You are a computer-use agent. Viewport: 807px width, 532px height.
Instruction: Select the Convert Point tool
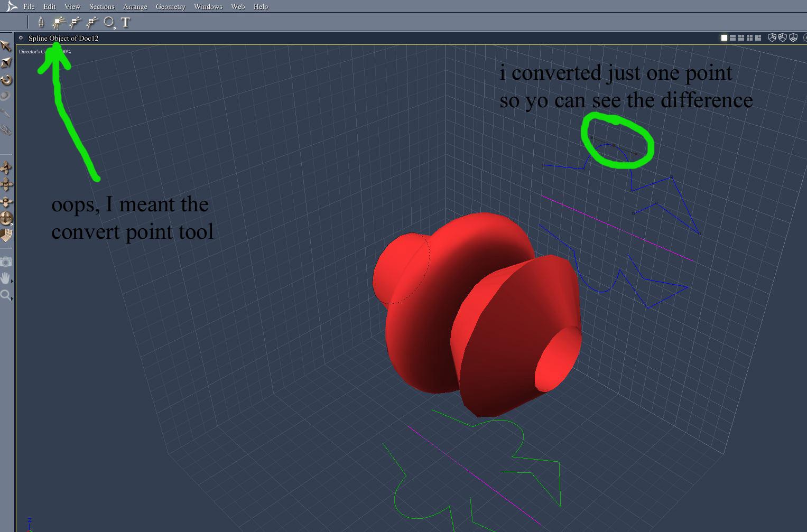[58, 22]
